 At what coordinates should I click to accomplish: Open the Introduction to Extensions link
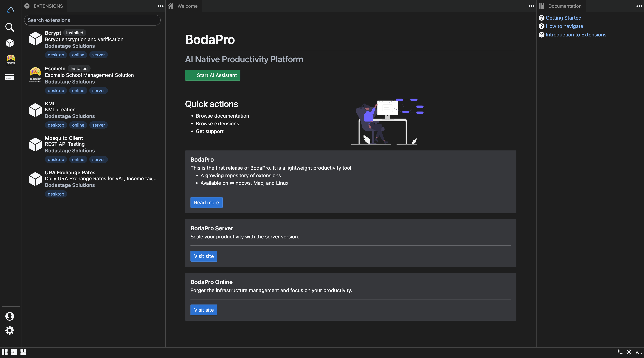coord(576,35)
